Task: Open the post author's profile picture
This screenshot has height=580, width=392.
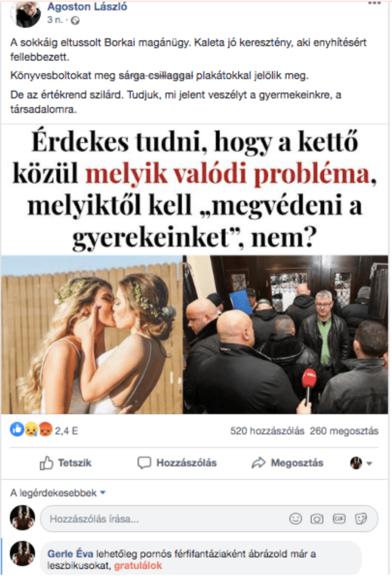Action: 25,14
